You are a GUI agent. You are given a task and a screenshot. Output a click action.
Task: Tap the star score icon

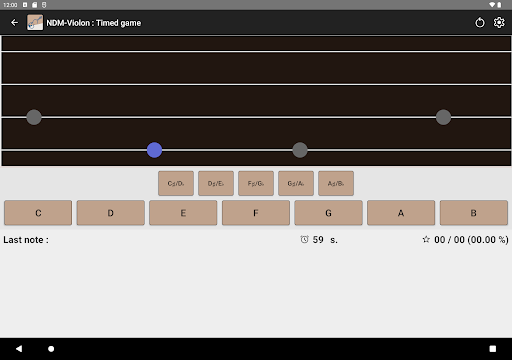coord(426,239)
